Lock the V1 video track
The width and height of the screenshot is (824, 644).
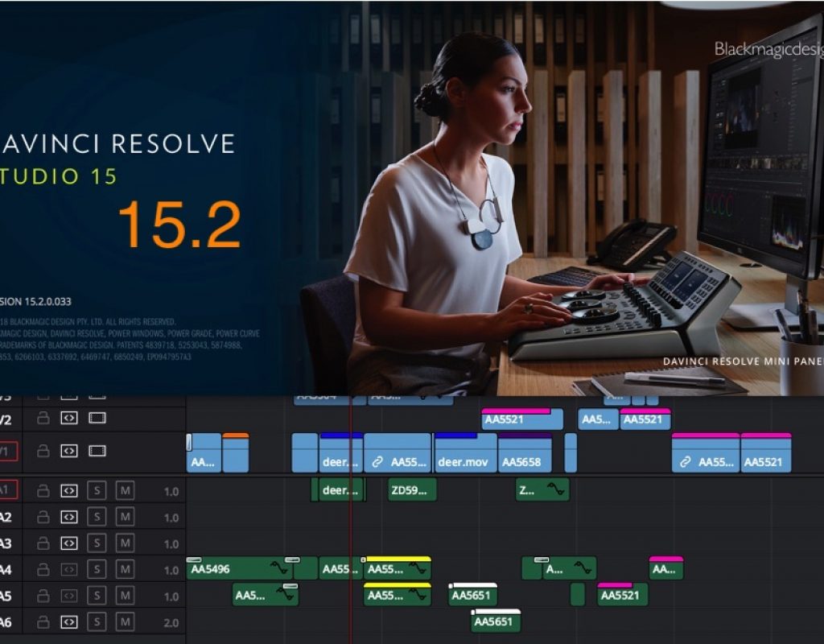point(43,451)
